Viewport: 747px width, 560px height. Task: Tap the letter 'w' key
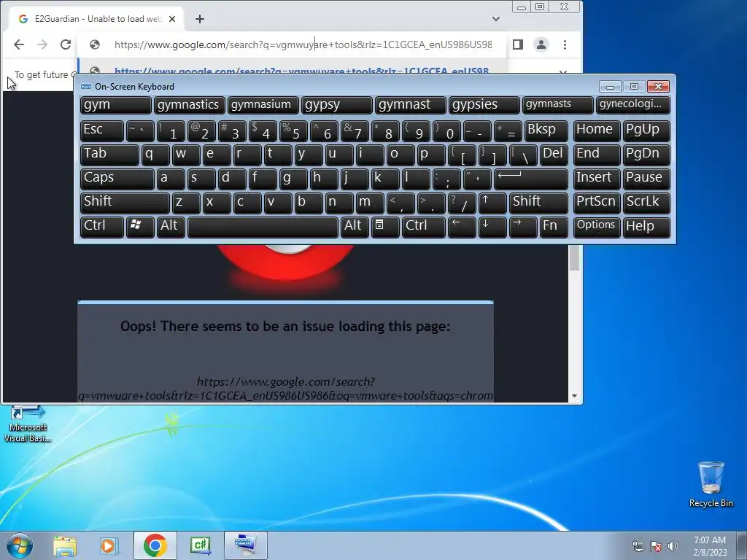[x=186, y=155]
